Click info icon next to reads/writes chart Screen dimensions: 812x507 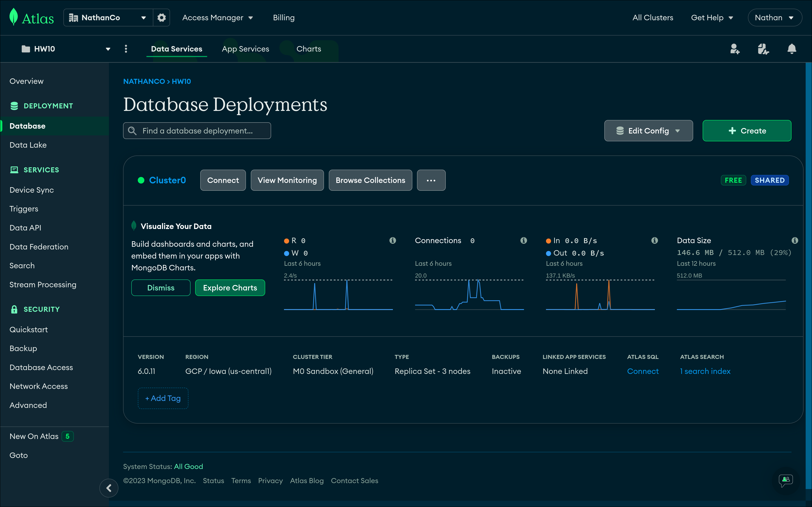[x=393, y=240]
